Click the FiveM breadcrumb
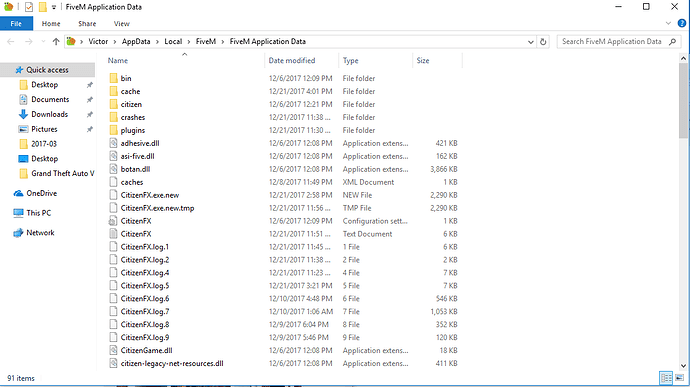690x387 pixels. pyautogui.click(x=206, y=41)
